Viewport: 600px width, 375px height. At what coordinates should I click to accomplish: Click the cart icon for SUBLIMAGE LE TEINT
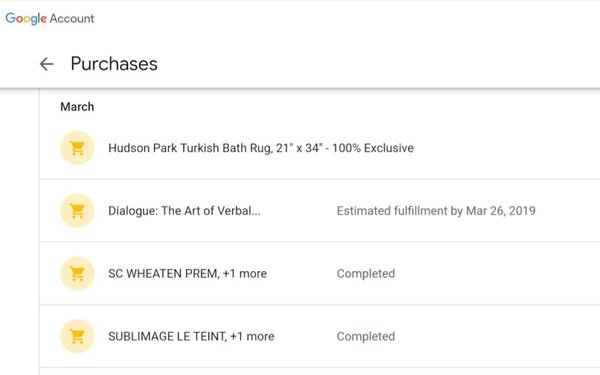pos(77,336)
